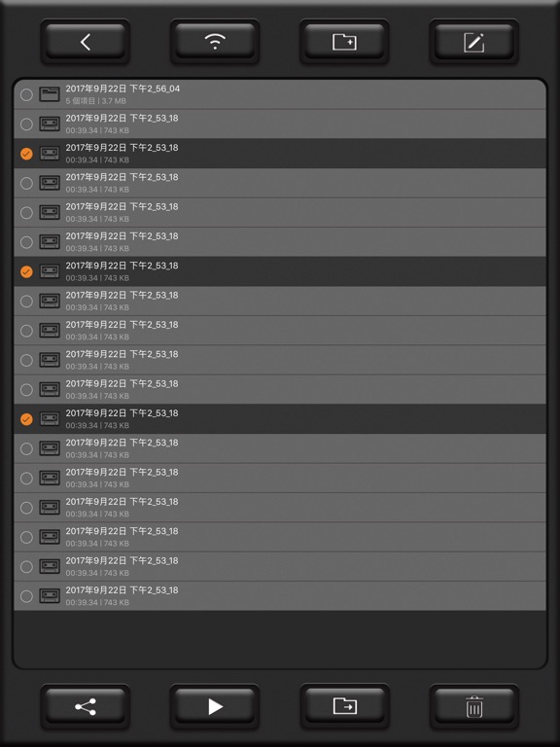
Task: Select the folder 下午2_56_04 radio circle
Action: [x=26, y=94]
